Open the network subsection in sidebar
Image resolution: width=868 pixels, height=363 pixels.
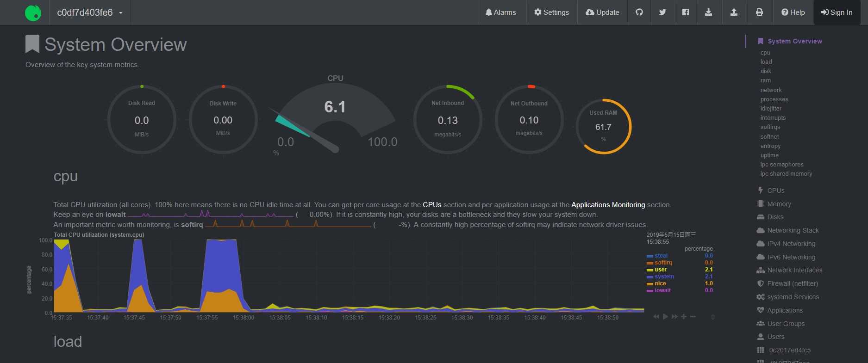771,90
